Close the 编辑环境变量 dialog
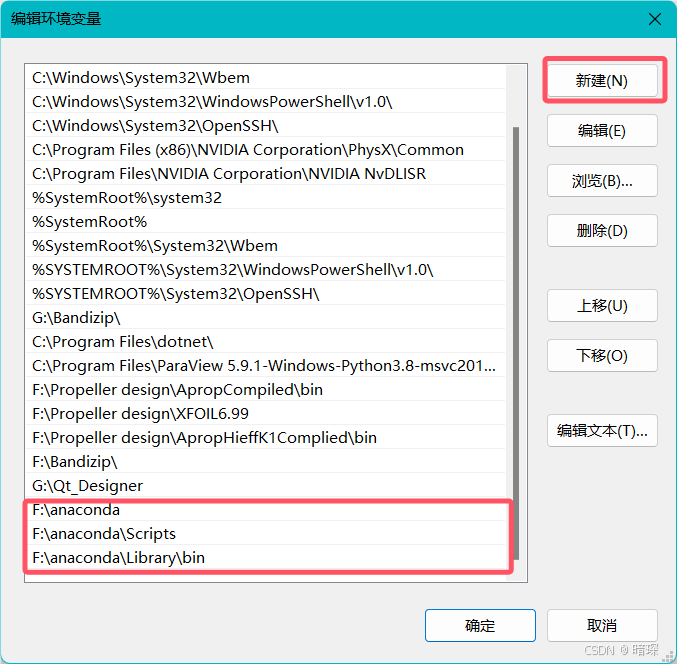Screen dimensions: 677x664 point(655,19)
